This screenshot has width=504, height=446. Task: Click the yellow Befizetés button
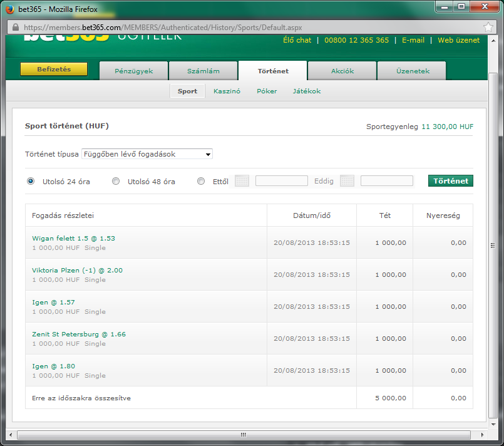coord(54,69)
